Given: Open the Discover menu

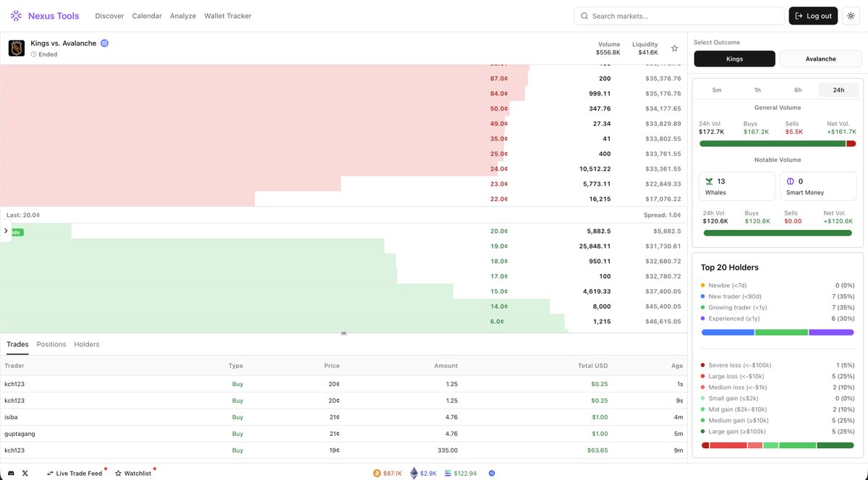Looking at the screenshot, I should coord(109,16).
